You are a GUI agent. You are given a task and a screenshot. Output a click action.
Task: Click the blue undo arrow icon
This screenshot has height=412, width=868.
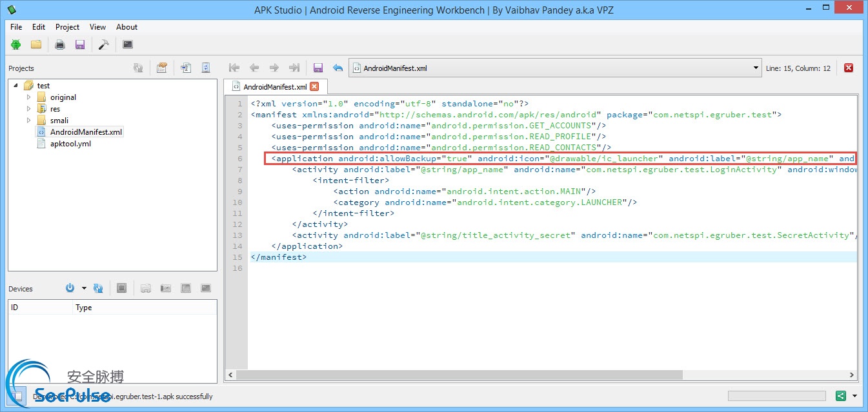[x=338, y=68]
